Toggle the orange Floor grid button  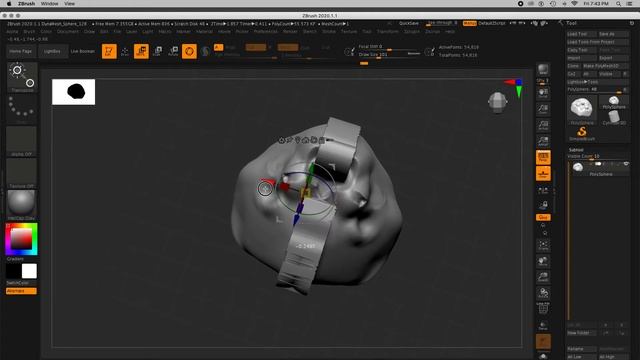pos(543,174)
